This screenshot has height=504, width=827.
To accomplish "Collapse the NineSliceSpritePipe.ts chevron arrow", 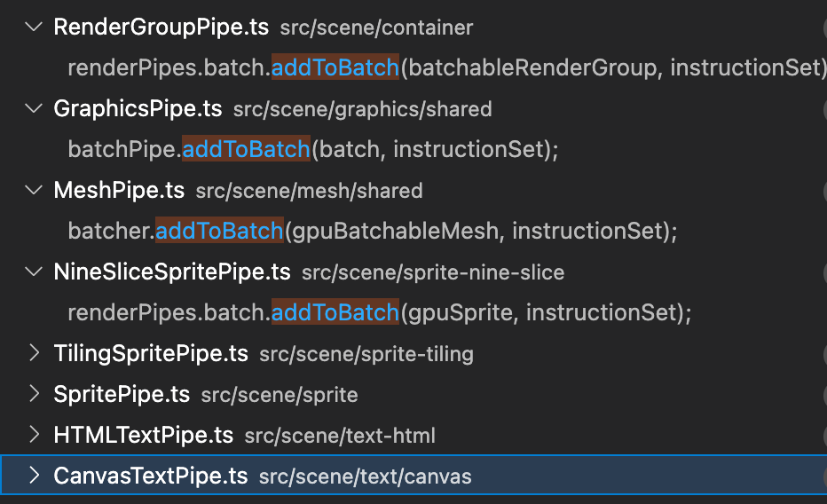I will (x=34, y=272).
